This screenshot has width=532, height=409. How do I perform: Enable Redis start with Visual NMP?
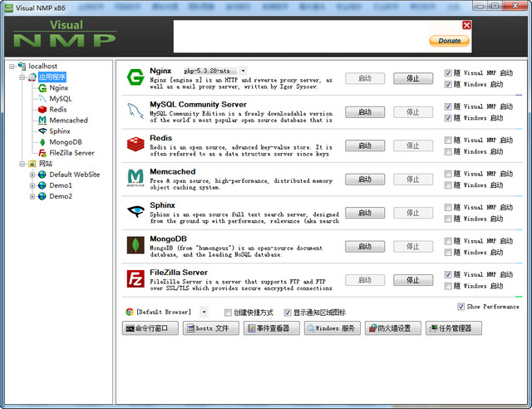tap(448, 140)
